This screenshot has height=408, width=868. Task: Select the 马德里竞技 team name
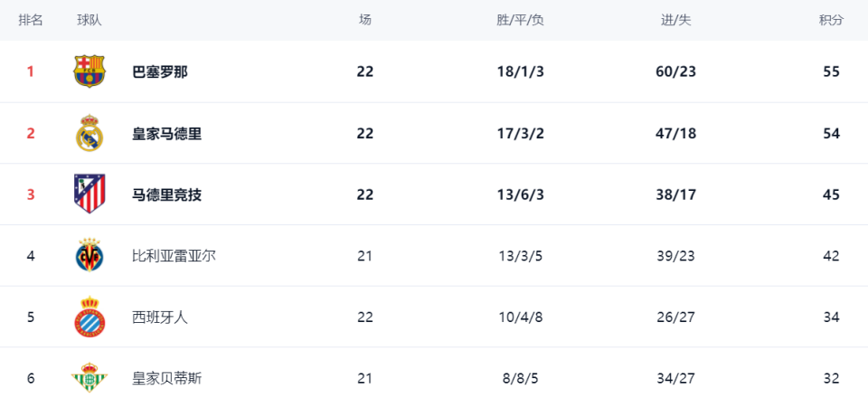click(x=166, y=195)
